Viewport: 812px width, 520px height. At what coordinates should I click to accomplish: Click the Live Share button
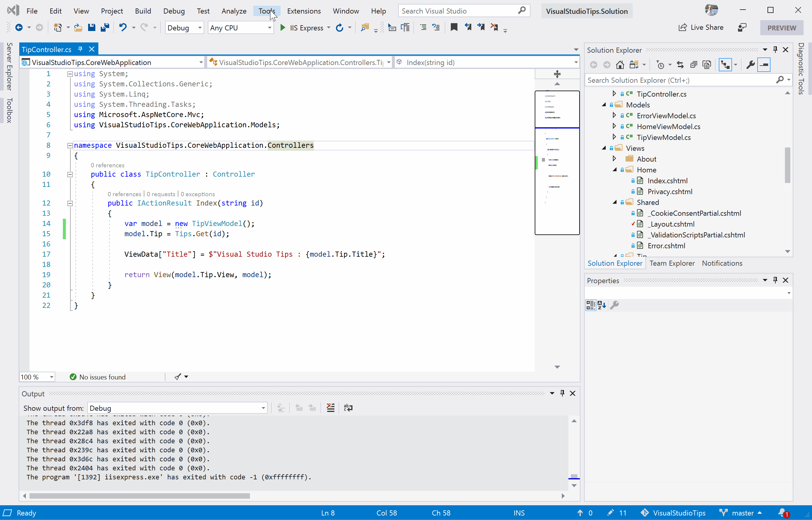(701, 28)
